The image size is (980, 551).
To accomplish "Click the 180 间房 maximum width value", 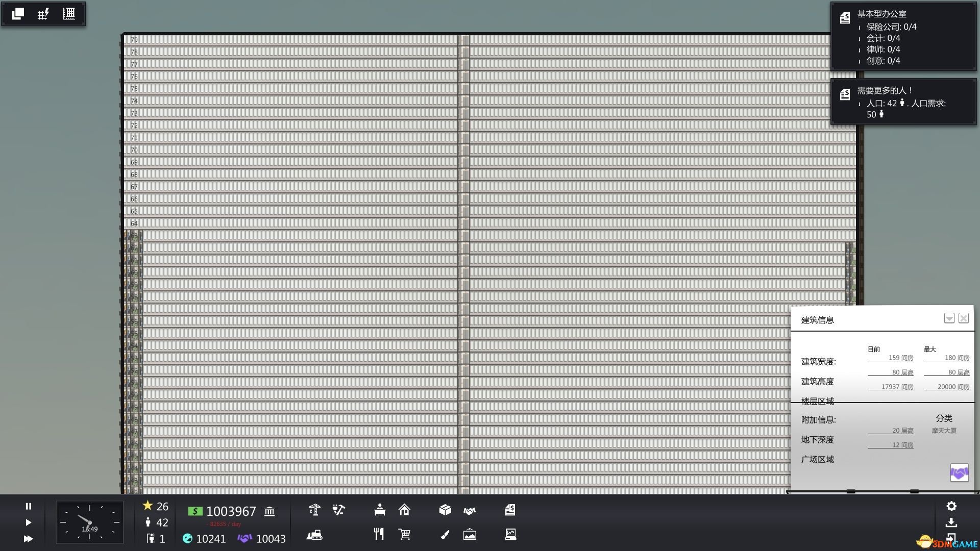I will tap(957, 358).
